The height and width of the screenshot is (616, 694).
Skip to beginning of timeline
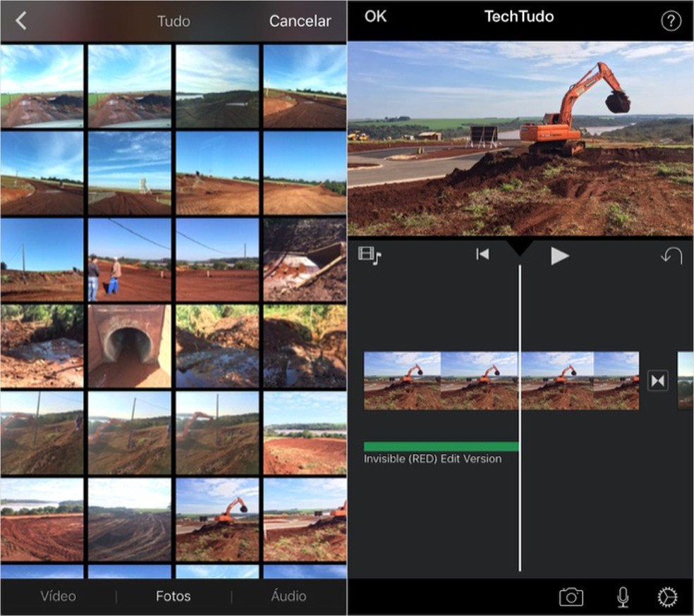(x=482, y=254)
